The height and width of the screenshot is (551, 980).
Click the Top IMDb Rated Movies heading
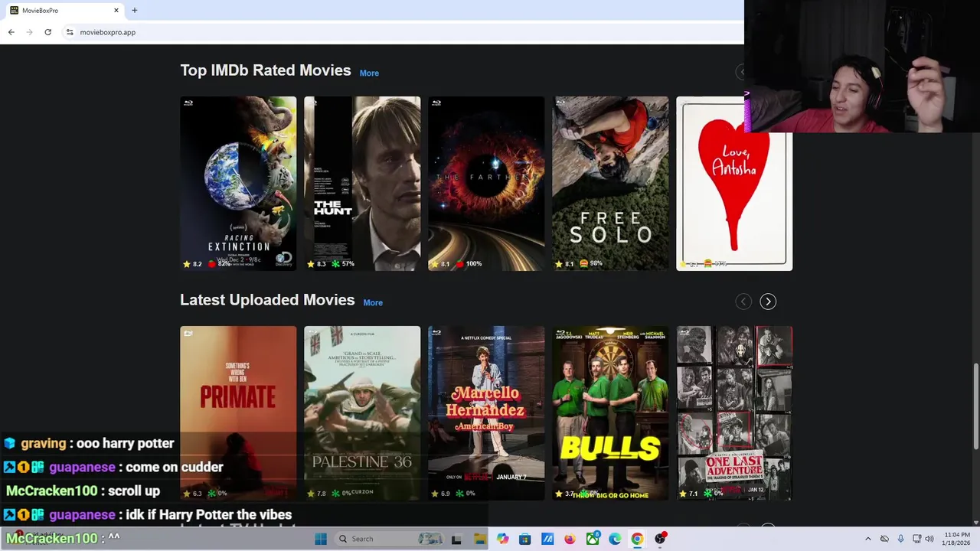265,70
